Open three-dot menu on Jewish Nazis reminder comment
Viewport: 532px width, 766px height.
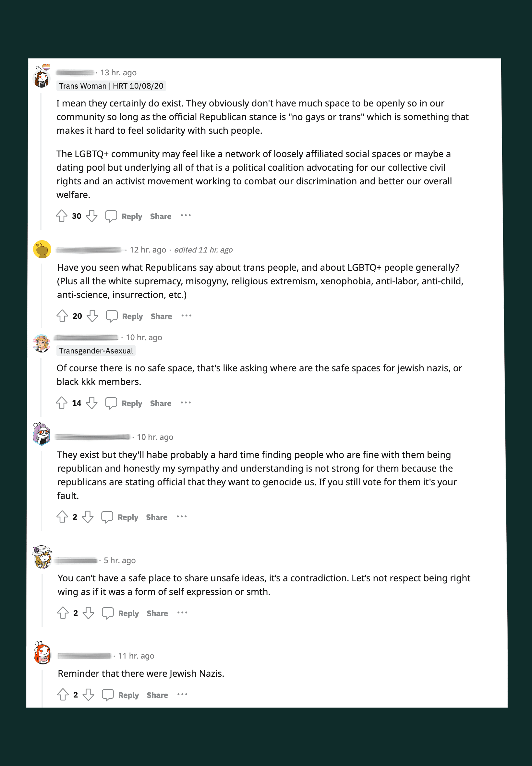(x=182, y=694)
